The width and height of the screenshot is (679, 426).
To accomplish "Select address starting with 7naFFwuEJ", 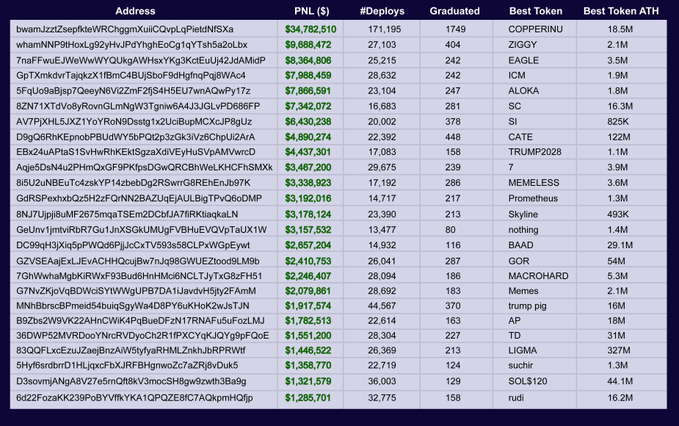I will 141,61.
